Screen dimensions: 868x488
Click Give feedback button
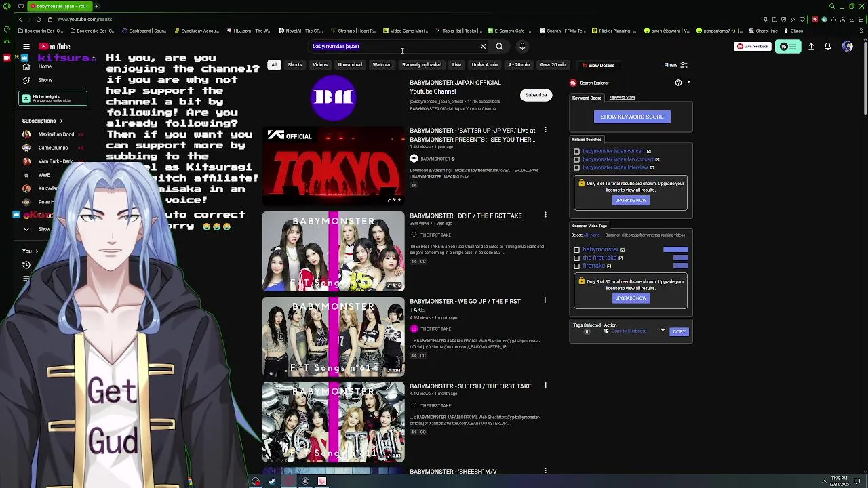pyautogui.click(x=753, y=47)
